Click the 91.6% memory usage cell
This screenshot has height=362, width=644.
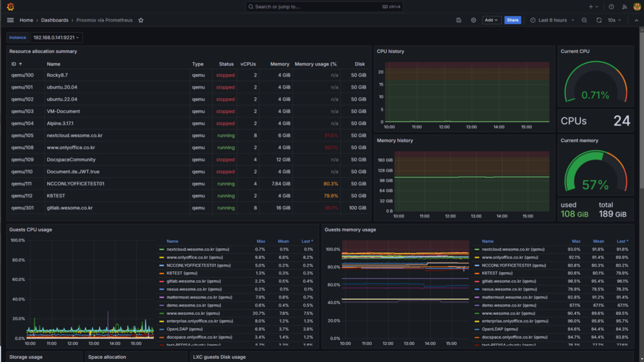tap(331, 136)
